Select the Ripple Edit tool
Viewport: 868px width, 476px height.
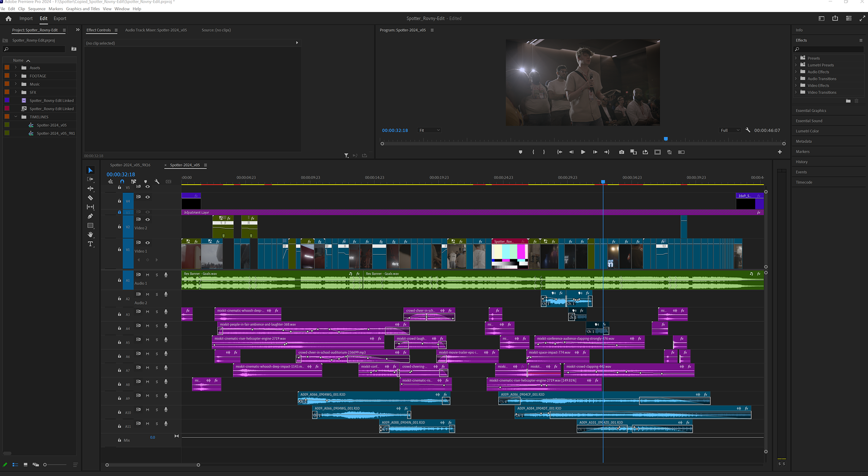[x=90, y=188]
